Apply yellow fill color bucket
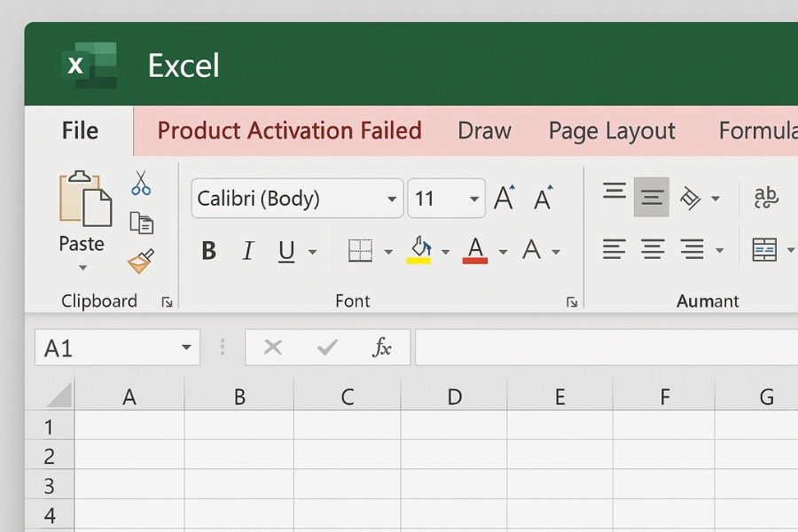This screenshot has width=798, height=532. (x=419, y=250)
